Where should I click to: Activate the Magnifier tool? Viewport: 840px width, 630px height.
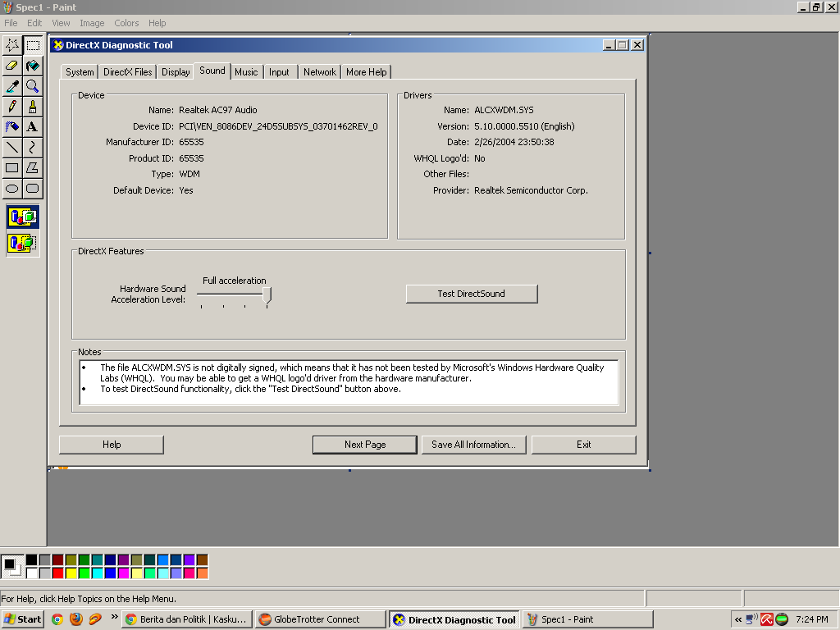pos(33,86)
